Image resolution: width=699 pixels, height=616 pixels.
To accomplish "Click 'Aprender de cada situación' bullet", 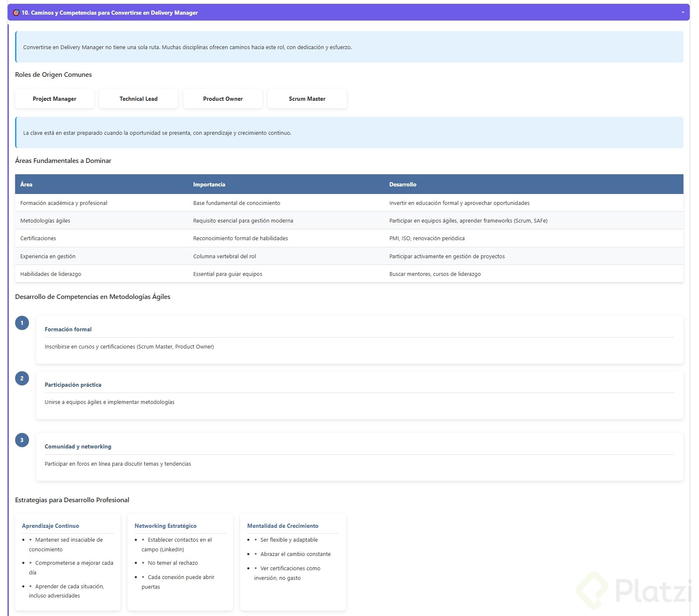I will (x=66, y=591).
